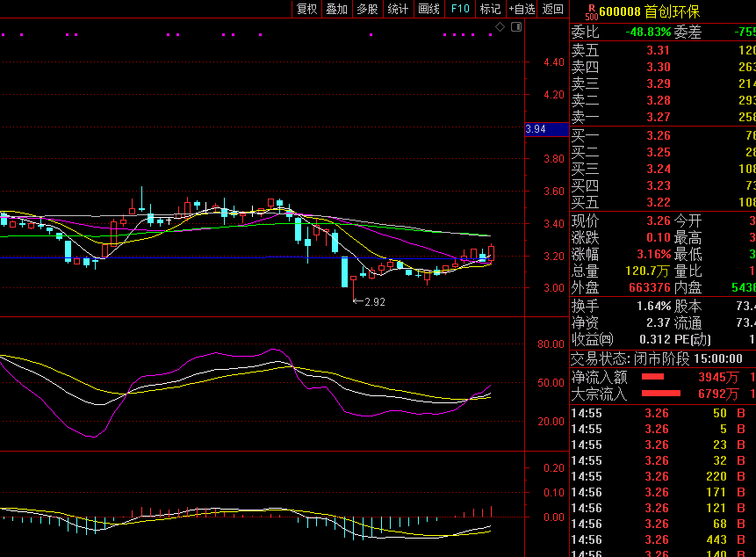
Task: Click the 净流入额 red bar
Action: click(x=652, y=377)
